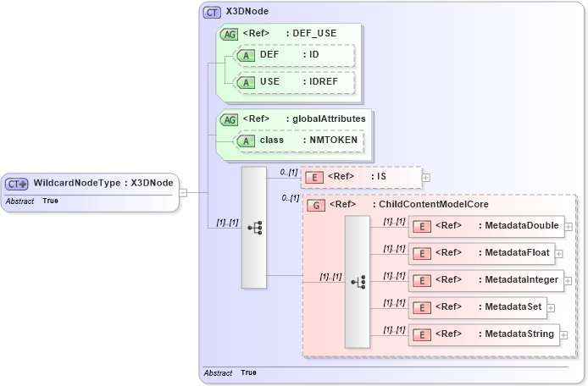The image size is (588, 386).
Task: Click the 0..[1] cardinality of ChildContentModelCore
Action: 291,198
